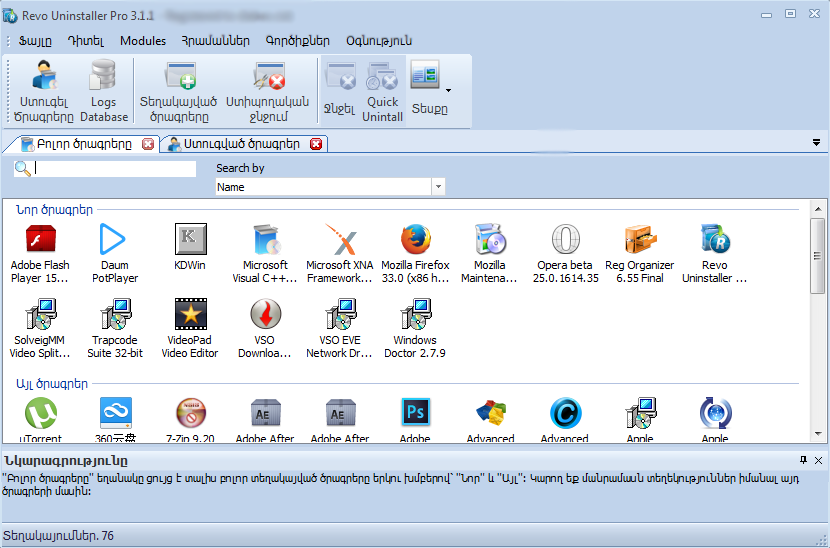This screenshot has height=548, width=830.
Task: Expand the Տեսքը view dropdown arrow
Action: click(448, 91)
